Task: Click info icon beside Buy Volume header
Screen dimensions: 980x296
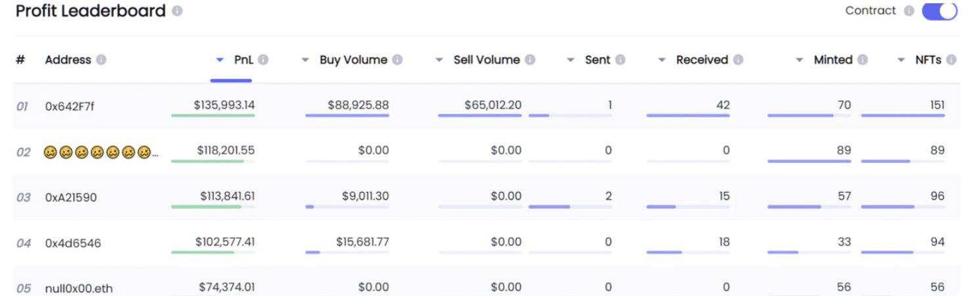Action: click(397, 60)
